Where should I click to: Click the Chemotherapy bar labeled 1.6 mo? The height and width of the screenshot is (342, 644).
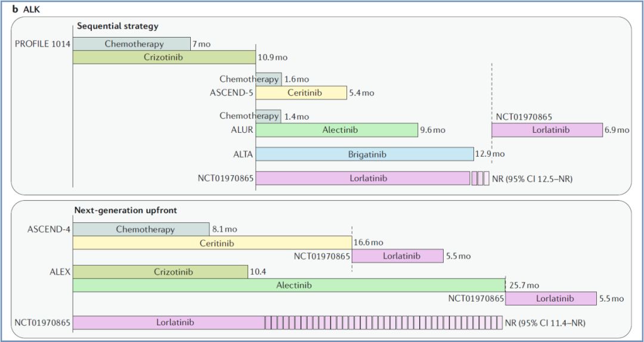[x=268, y=79]
